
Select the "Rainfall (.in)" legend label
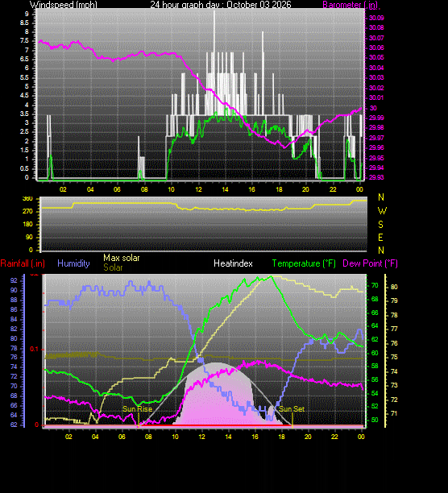click(23, 263)
